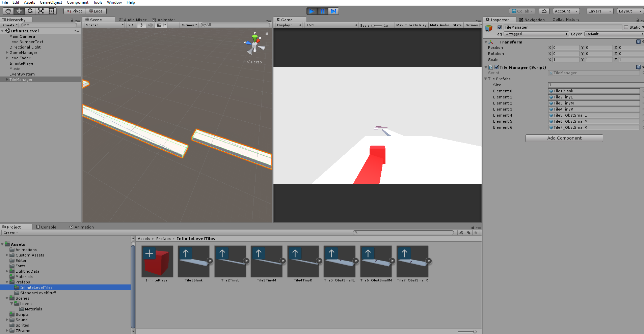The width and height of the screenshot is (644, 334).
Task: Open the Project Create button
Action: pyautogui.click(x=10, y=233)
